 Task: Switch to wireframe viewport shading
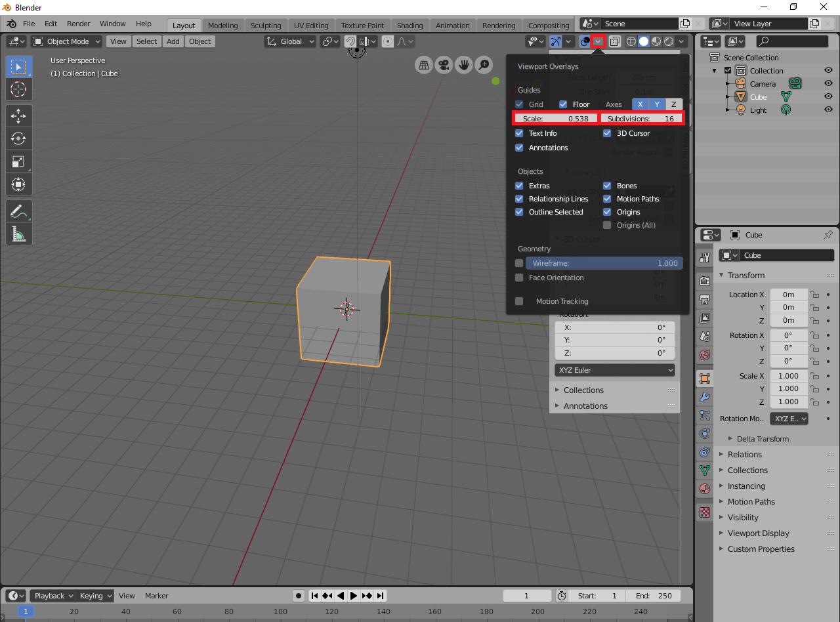pyautogui.click(x=631, y=41)
